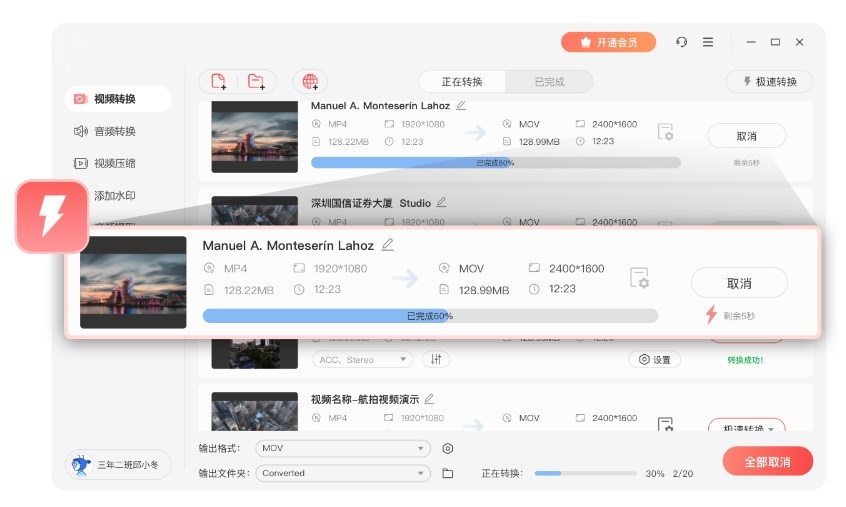The image size is (846, 507).
Task: Click gear icon next to 输出格式
Action: [448, 448]
